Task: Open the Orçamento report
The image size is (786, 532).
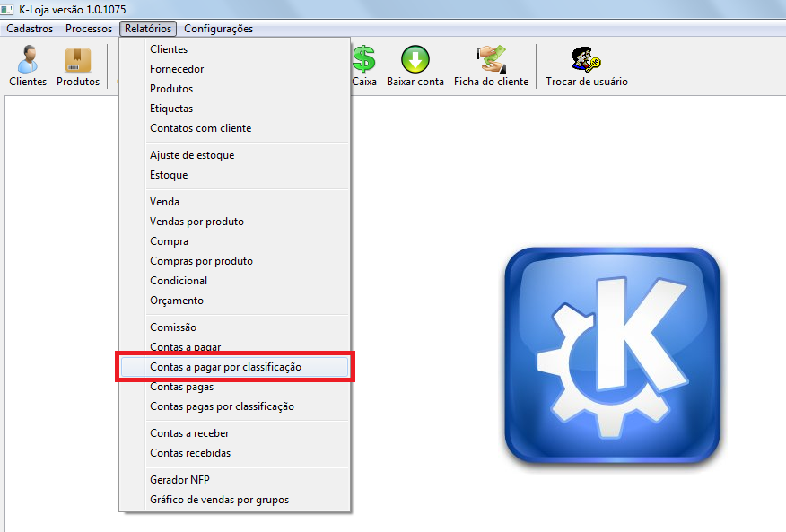Action: click(x=234, y=301)
